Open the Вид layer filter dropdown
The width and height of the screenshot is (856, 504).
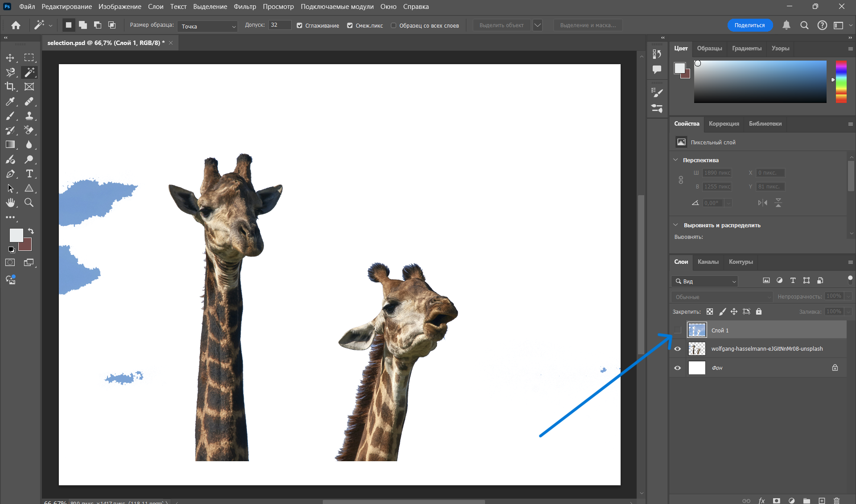[705, 281]
